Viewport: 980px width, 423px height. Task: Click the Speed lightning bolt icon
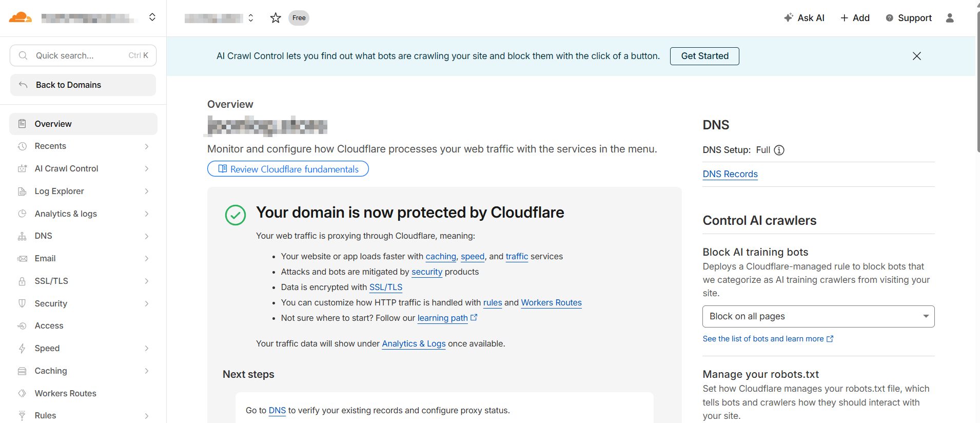pos(22,348)
